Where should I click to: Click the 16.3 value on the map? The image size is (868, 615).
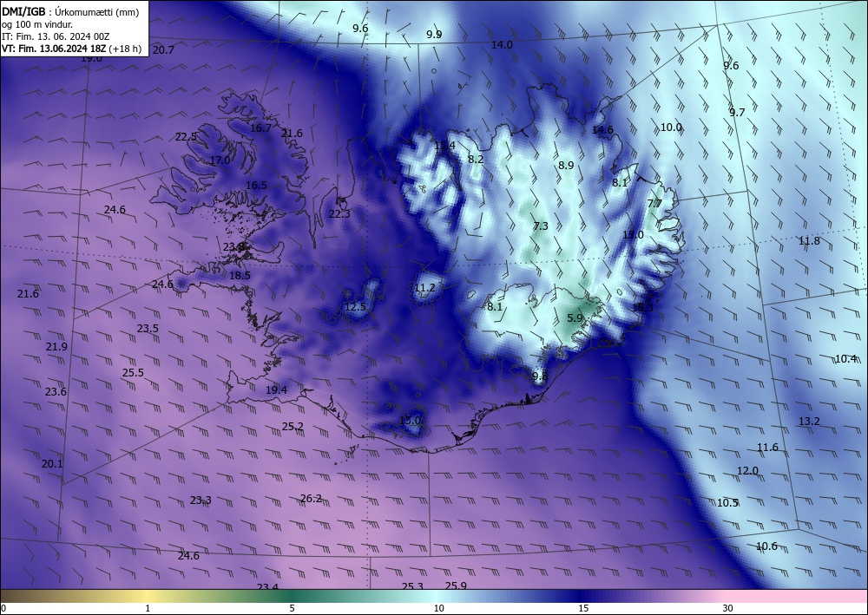[x=642, y=307]
